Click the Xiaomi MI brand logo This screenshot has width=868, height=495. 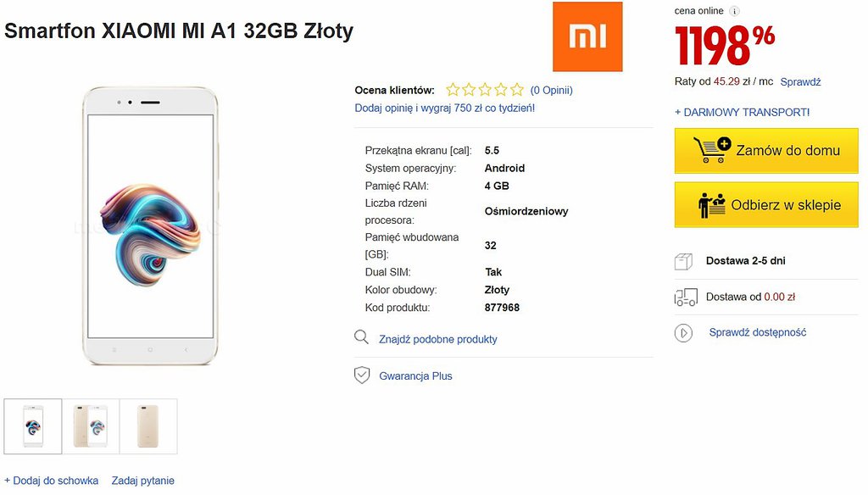click(587, 36)
